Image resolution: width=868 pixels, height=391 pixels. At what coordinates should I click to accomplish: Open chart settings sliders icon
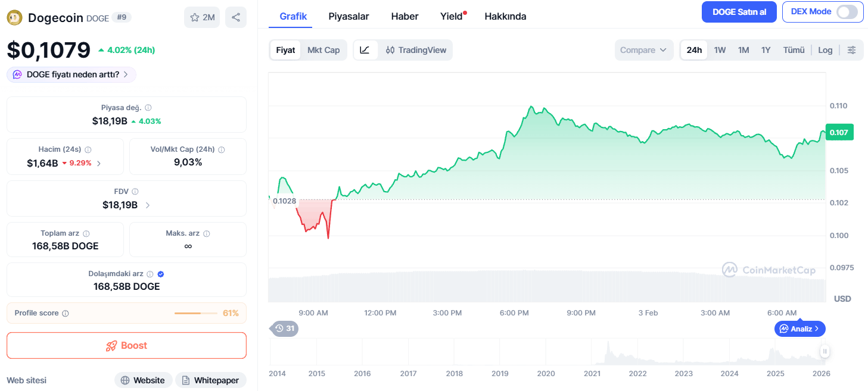click(x=852, y=50)
